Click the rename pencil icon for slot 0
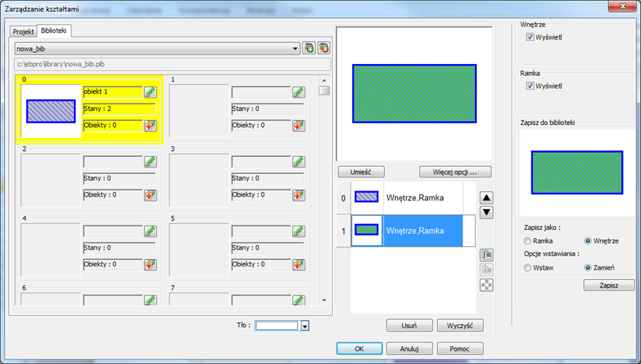 (150, 92)
